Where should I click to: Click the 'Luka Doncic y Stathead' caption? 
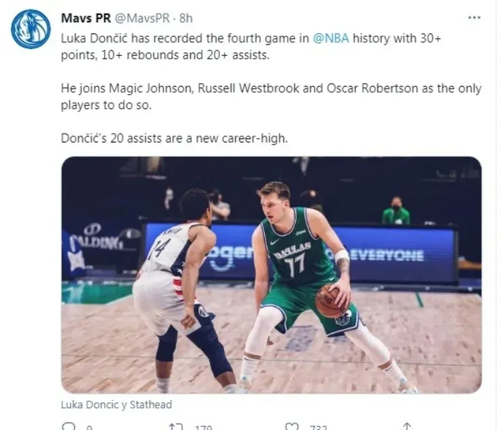(116, 404)
